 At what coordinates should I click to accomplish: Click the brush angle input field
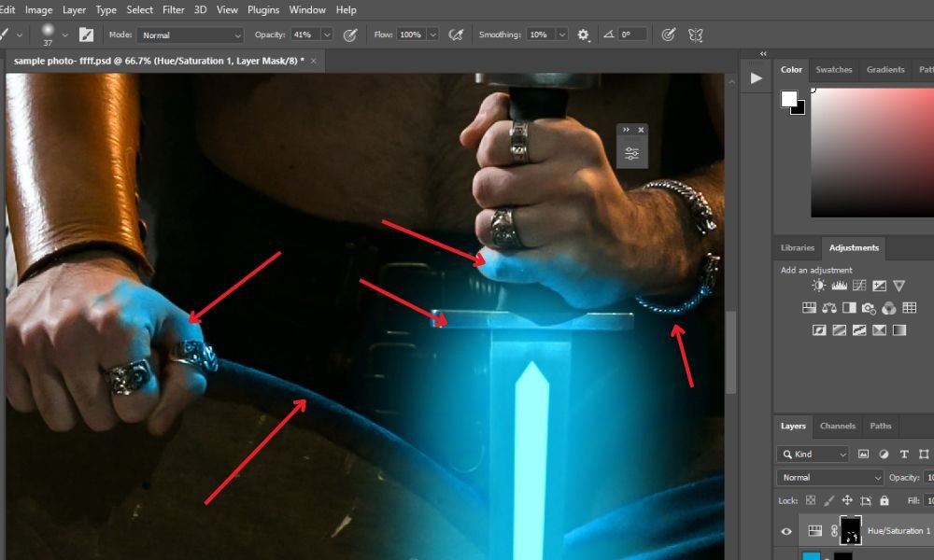(x=632, y=35)
